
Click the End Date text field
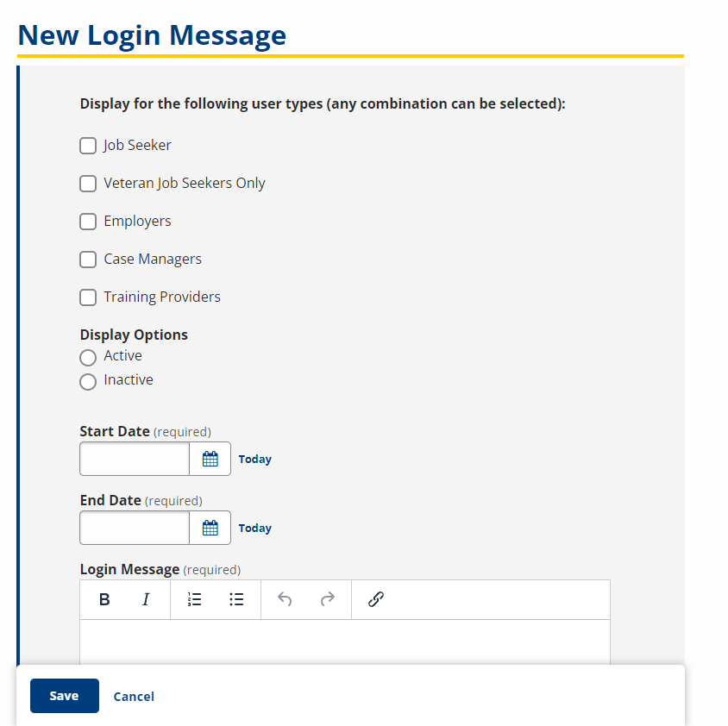point(135,528)
